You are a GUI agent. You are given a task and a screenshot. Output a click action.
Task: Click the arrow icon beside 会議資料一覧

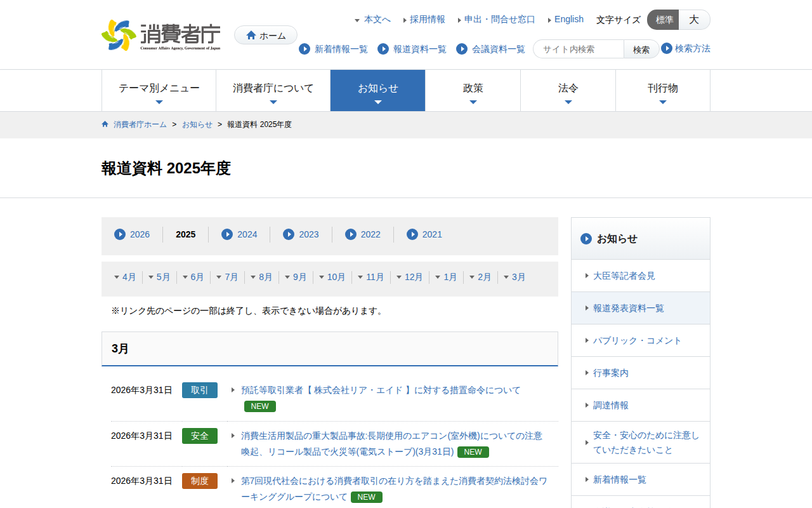462,49
